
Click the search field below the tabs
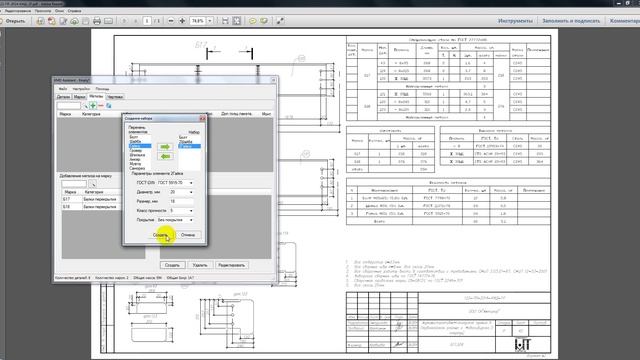69,106
